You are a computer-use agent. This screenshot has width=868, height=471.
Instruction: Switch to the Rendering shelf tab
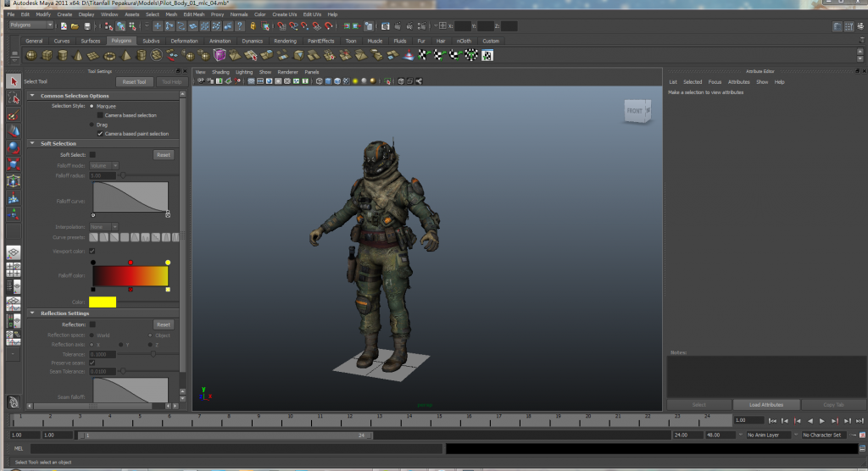coord(285,41)
